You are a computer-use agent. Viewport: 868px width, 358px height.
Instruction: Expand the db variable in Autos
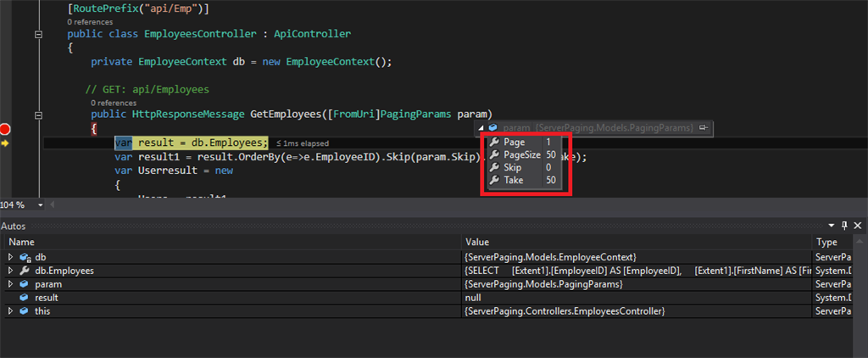tap(10, 256)
